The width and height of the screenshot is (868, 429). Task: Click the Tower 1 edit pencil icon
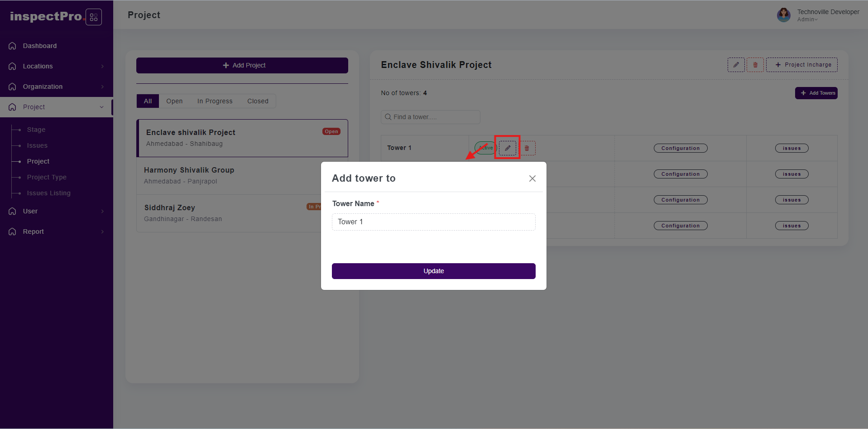click(508, 148)
